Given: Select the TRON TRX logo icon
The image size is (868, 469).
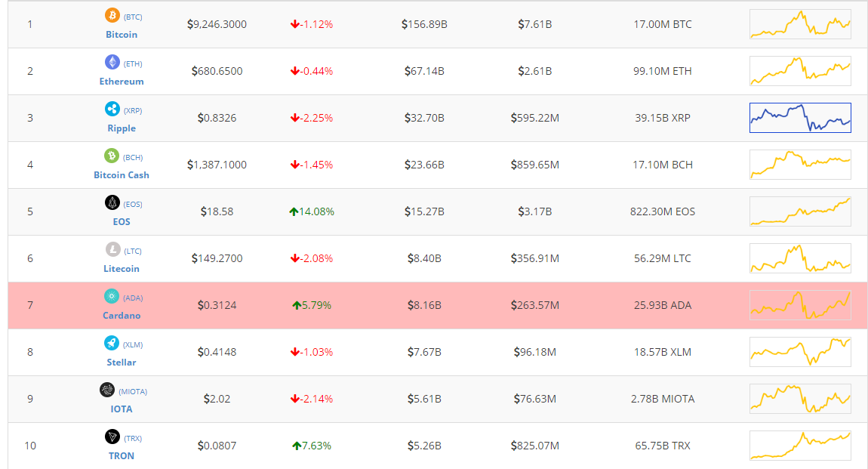Looking at the screenshot, I should coord(112,437).
